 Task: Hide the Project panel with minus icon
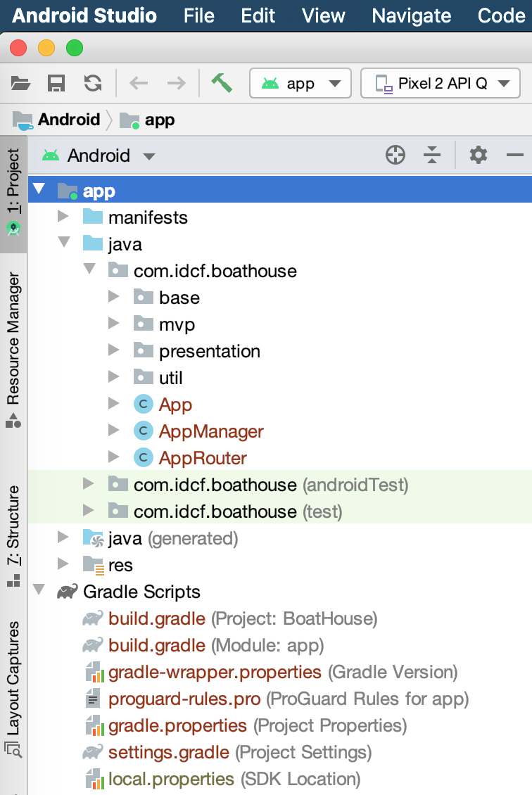[515, 155]
